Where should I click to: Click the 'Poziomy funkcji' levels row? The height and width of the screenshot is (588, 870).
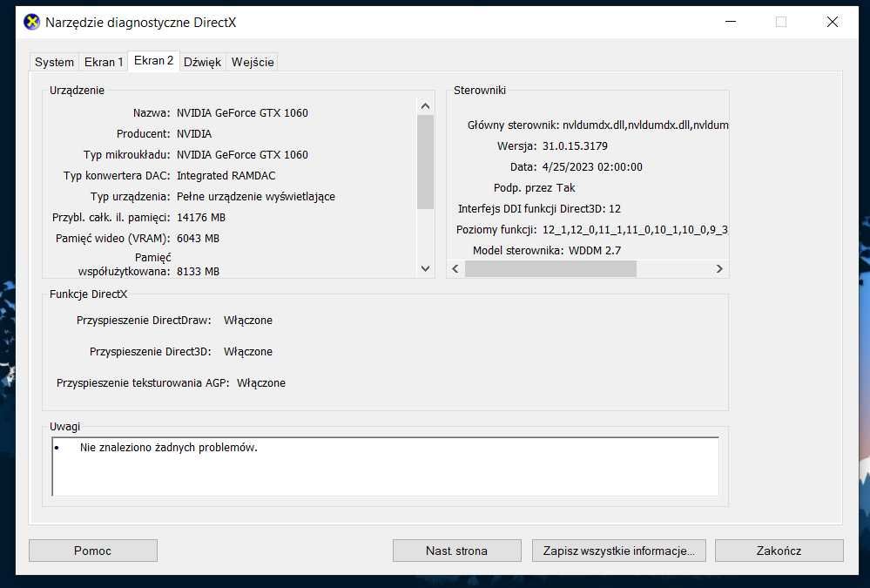tap(592, 230)
